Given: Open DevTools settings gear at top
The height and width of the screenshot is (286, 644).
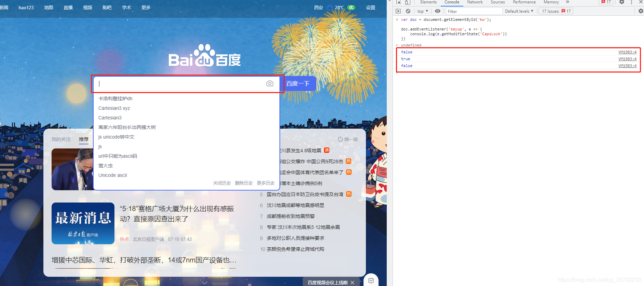Looking at the screenshot, I should click(x=622, y=2).
